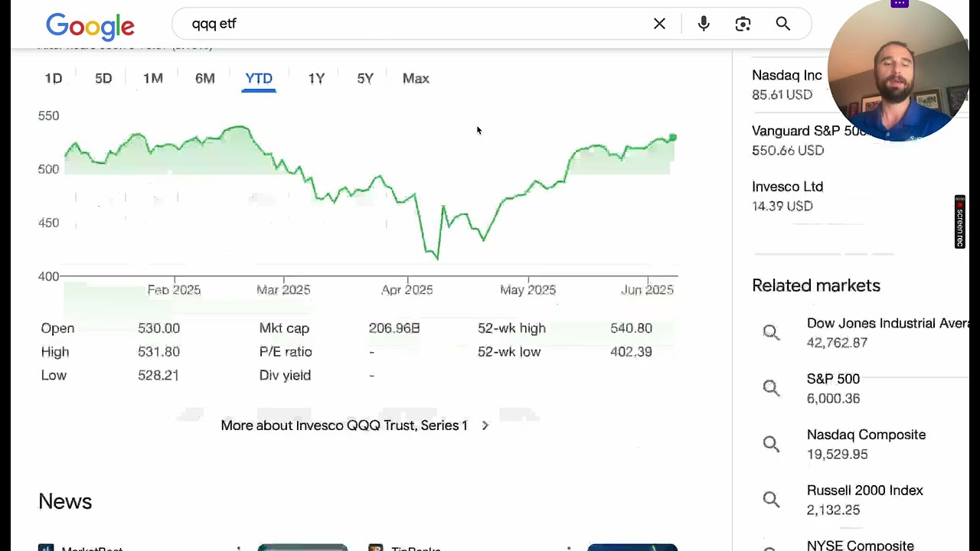Open More about Invesco QQQ Trust, Series 1

[x=344, y=425]
